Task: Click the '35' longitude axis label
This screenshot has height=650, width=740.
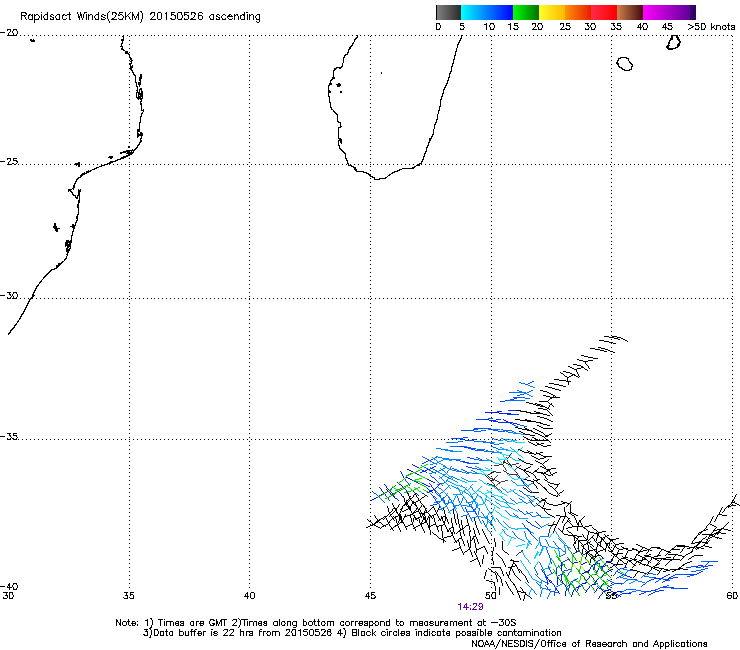Action: (x=129, y=596)
